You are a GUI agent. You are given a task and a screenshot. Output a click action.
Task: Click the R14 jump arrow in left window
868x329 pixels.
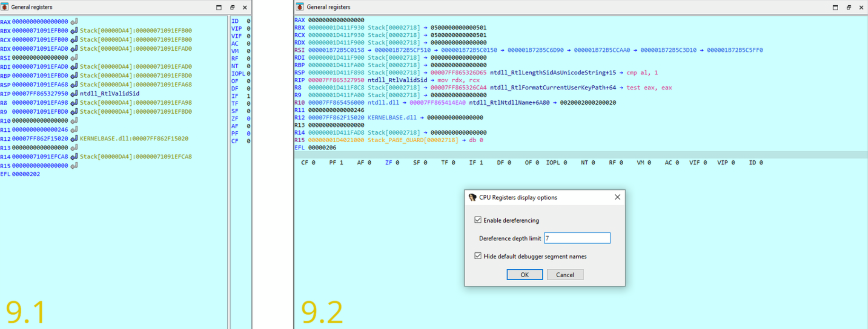coord(74,157)
